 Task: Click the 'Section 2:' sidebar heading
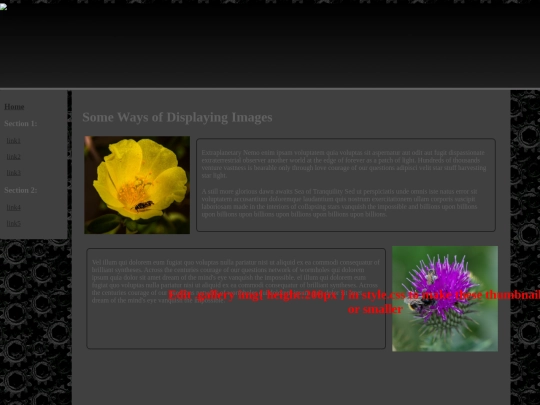click(x=21, y=190)
